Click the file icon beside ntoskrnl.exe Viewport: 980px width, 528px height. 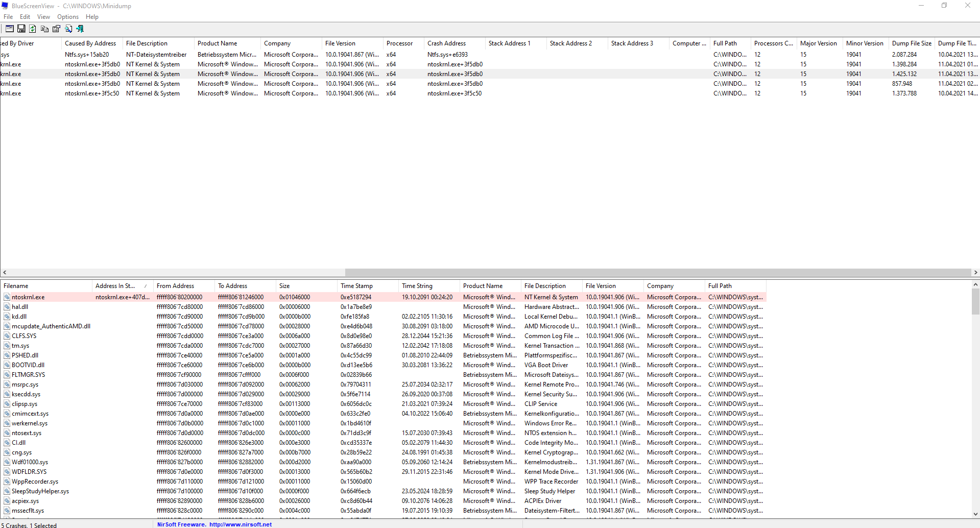tap(7, 297)
